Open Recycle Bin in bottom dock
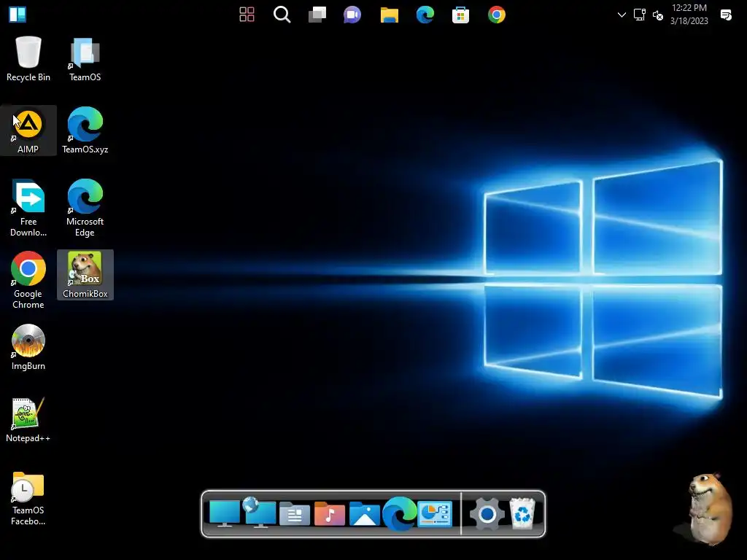This screenshot has height=560, width=747. [x=522, y=513]
